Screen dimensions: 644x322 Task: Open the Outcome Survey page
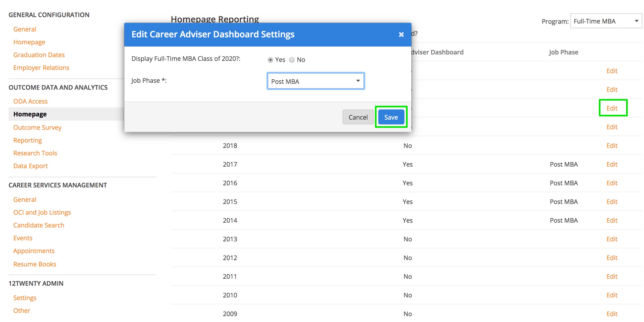[37, 127]
